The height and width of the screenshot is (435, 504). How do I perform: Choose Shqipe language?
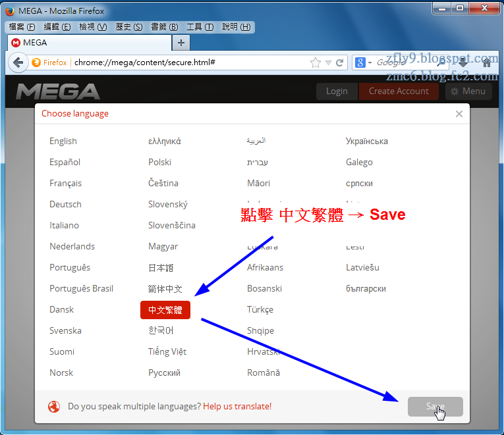[260, 330]
